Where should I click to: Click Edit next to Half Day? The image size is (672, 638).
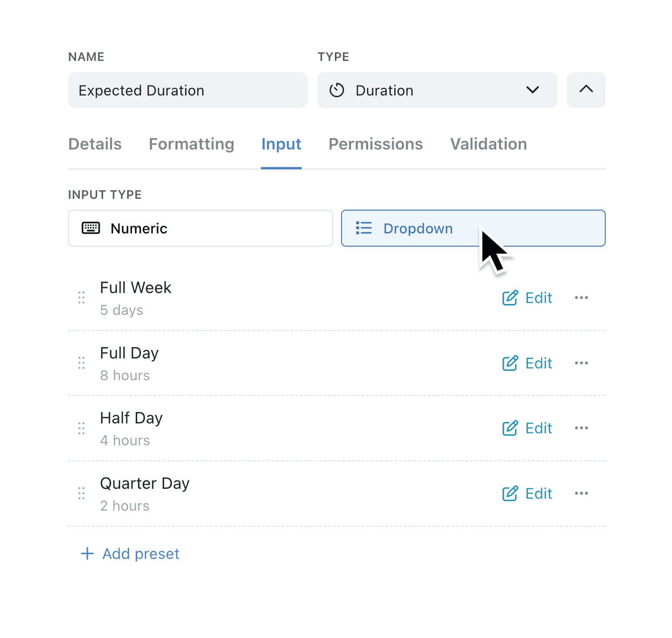[x=538, y=428]
